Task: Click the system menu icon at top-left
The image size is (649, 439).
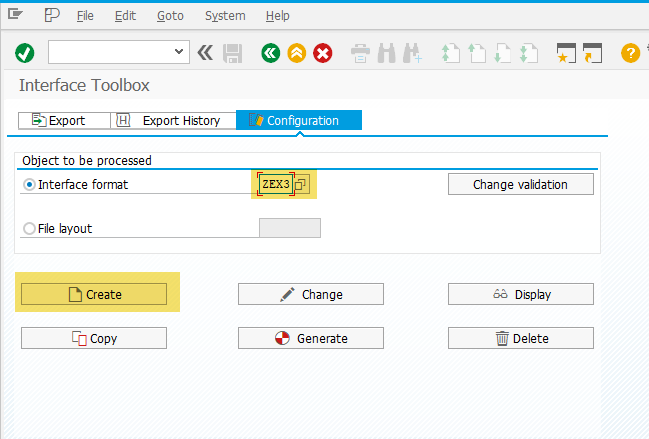Action: (15, 15)
